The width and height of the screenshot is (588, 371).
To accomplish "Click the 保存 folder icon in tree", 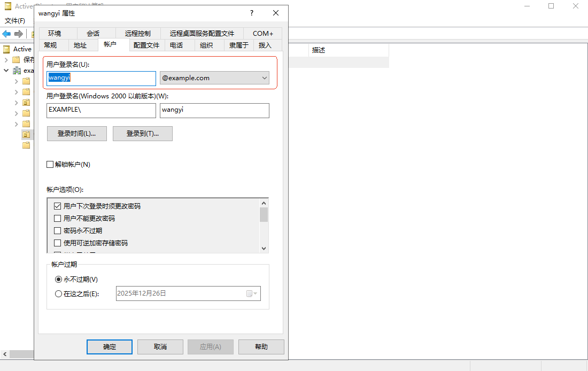I will (x=16, y=60).
